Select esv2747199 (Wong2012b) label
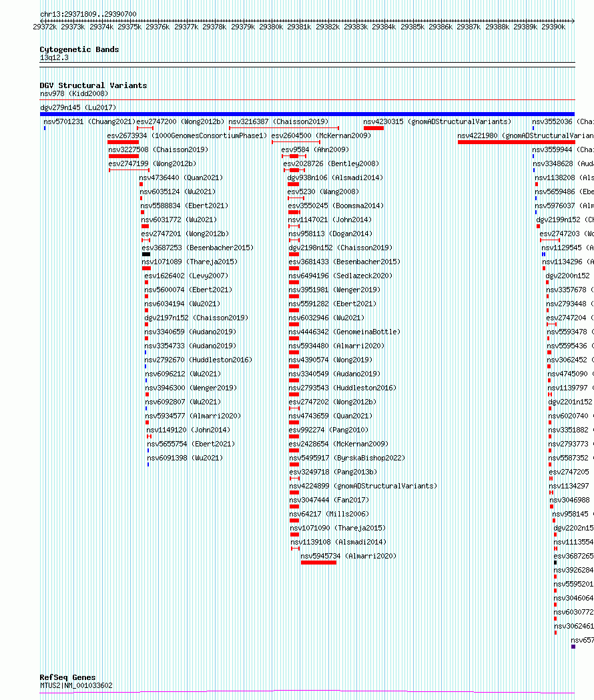Screen dimensions: 594x700 pos(152,164)
